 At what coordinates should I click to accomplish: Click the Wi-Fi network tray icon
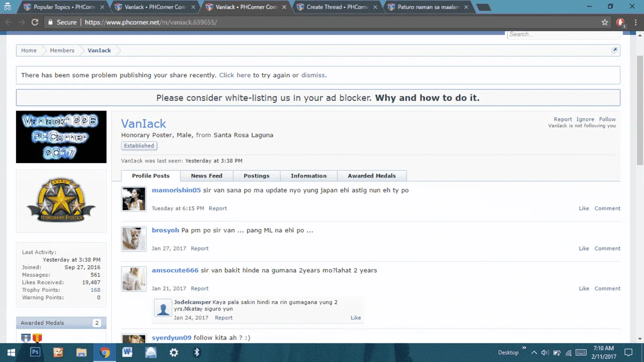click(569, 352)
